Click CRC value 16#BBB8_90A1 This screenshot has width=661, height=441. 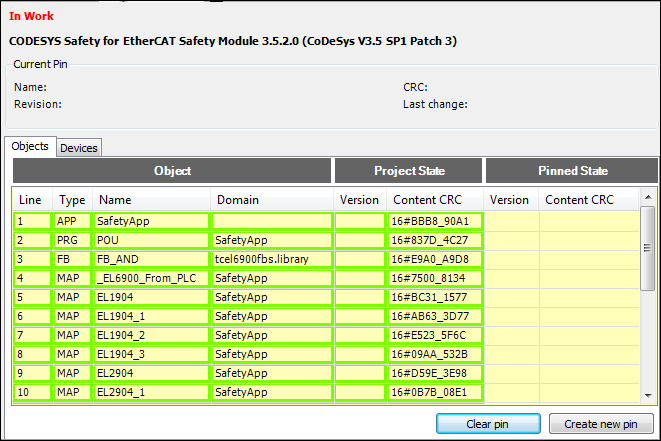click(x=434, y=221)
